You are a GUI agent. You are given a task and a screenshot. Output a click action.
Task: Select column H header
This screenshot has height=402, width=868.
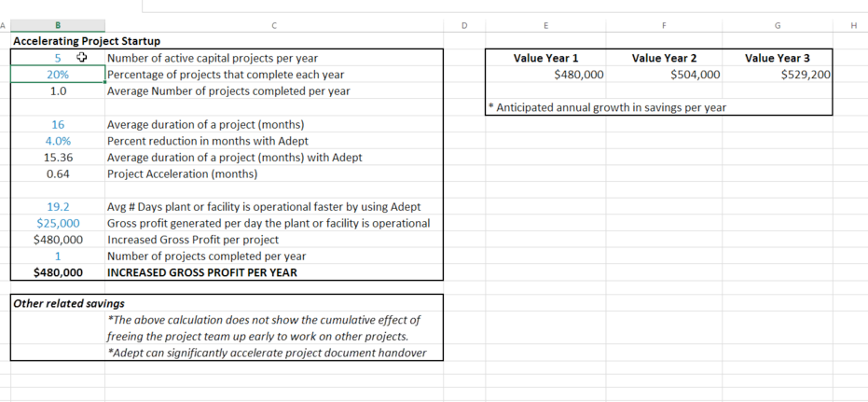[852, 25]
